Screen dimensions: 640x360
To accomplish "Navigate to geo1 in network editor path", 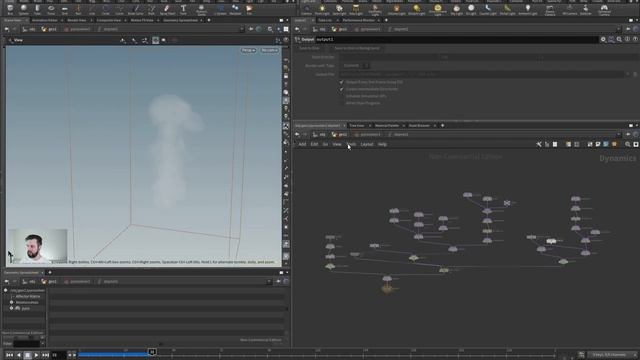I will pos(339,134).
